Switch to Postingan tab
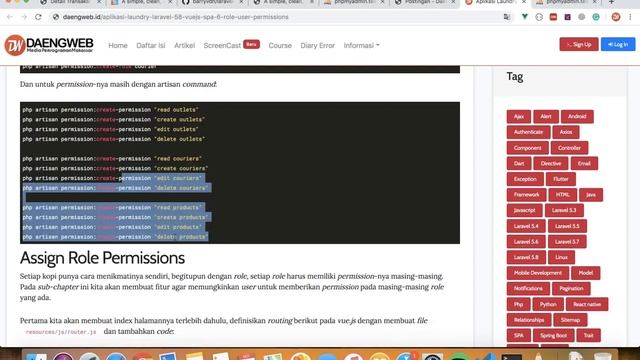The width and height of the screenshot is (640, 360). [x=424, y=2]
